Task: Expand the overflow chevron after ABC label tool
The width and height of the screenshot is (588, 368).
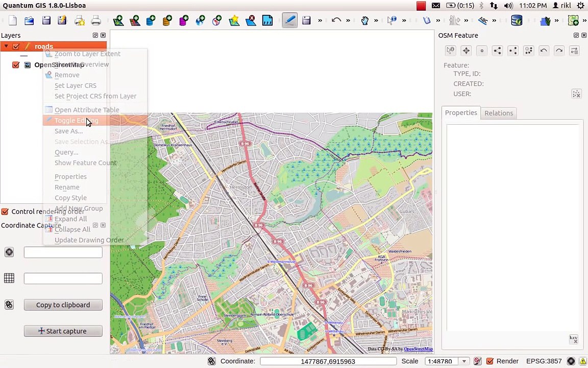Action: pyautogui.click(x=494, y=20)
